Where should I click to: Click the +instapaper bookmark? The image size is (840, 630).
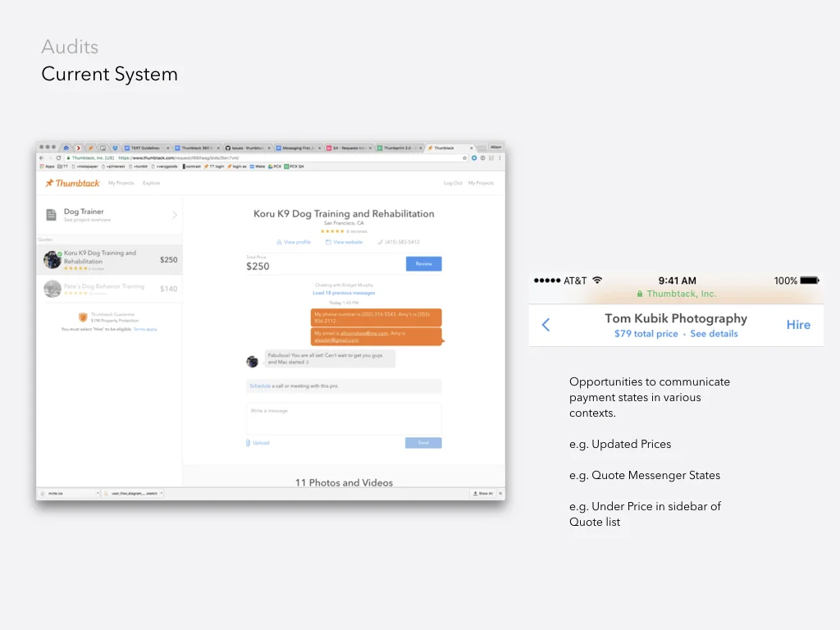point(85,167)
